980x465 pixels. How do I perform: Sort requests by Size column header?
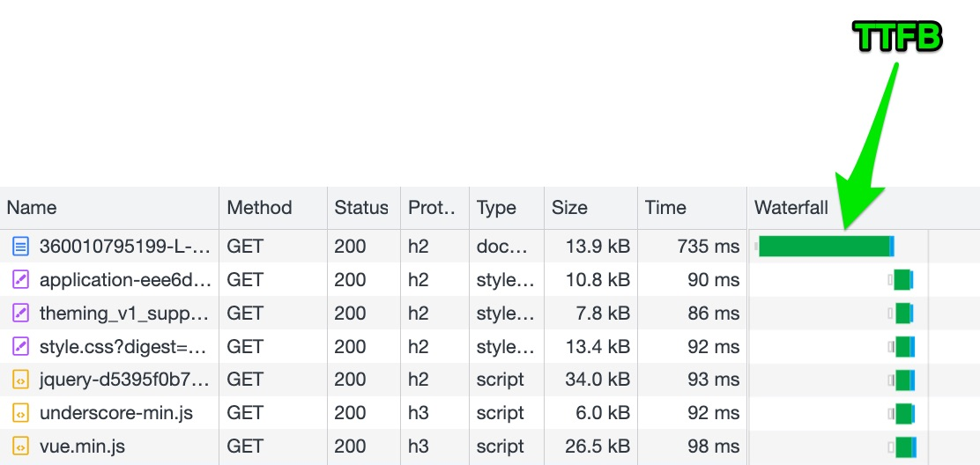[x=569, y=208]
